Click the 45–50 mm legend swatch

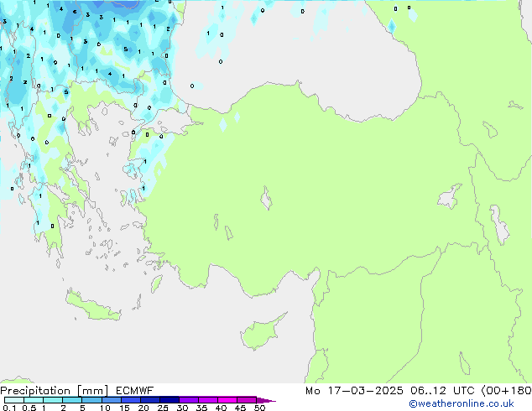click(x=247, y=400)
